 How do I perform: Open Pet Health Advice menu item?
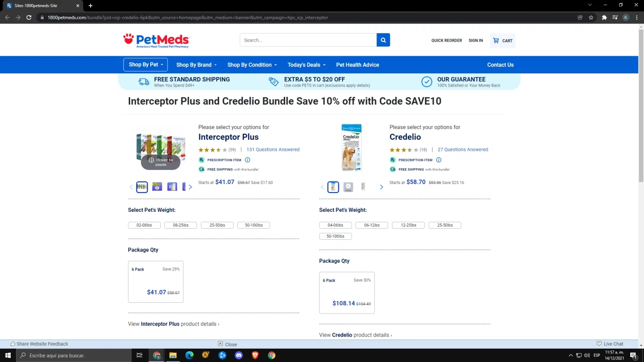(358, 65)
